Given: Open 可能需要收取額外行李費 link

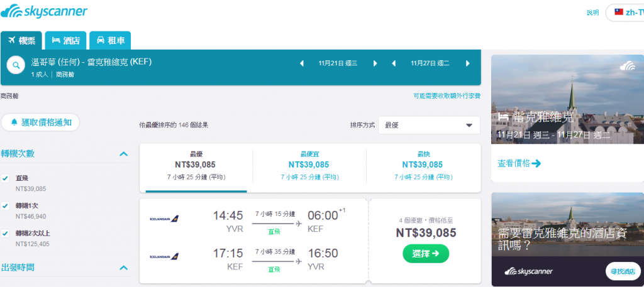Looking at the screenshot, I should (x=447, y=96).
